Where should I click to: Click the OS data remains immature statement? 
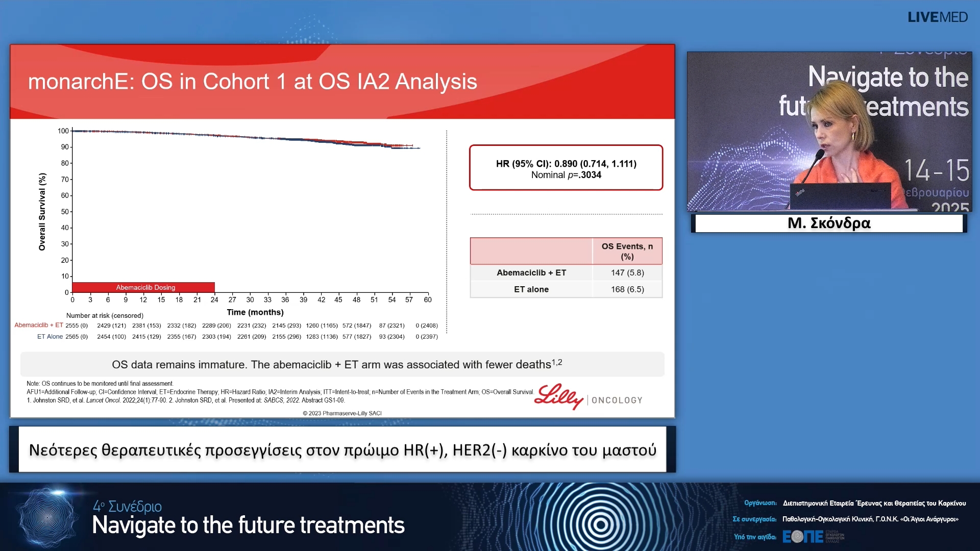(x=337, y=364)
